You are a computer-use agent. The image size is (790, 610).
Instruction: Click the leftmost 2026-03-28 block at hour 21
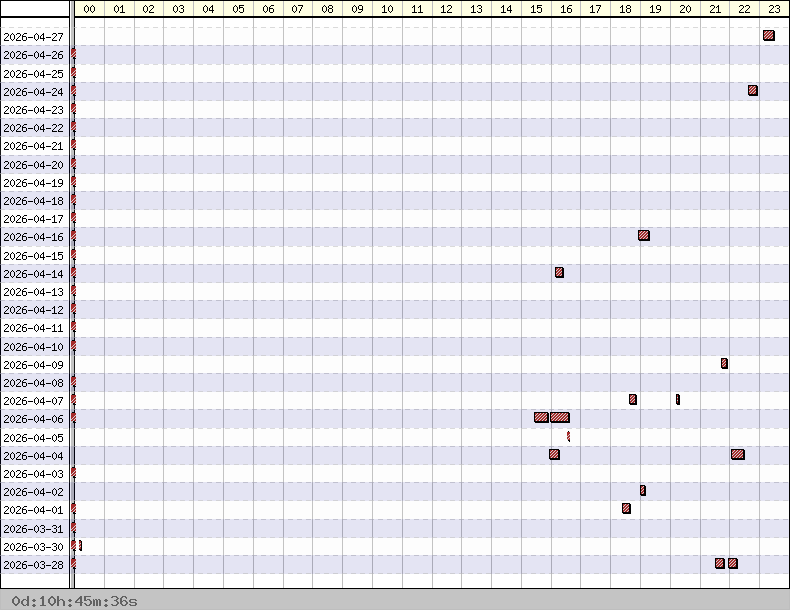[x=720, y=563]
